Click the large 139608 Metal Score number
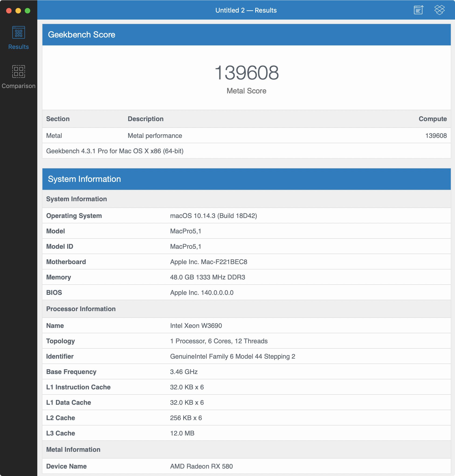 click(x=246, y=73)
